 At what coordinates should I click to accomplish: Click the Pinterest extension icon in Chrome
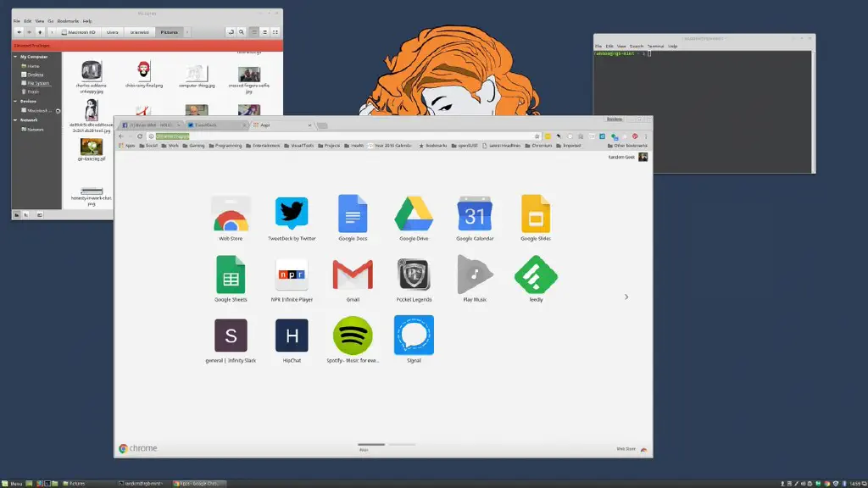pos(635,136)
